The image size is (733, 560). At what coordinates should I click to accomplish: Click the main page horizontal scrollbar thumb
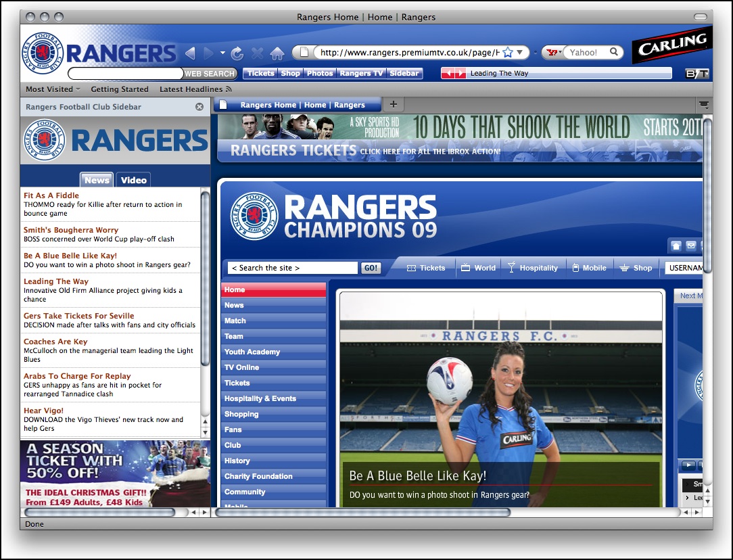(362, 513)
